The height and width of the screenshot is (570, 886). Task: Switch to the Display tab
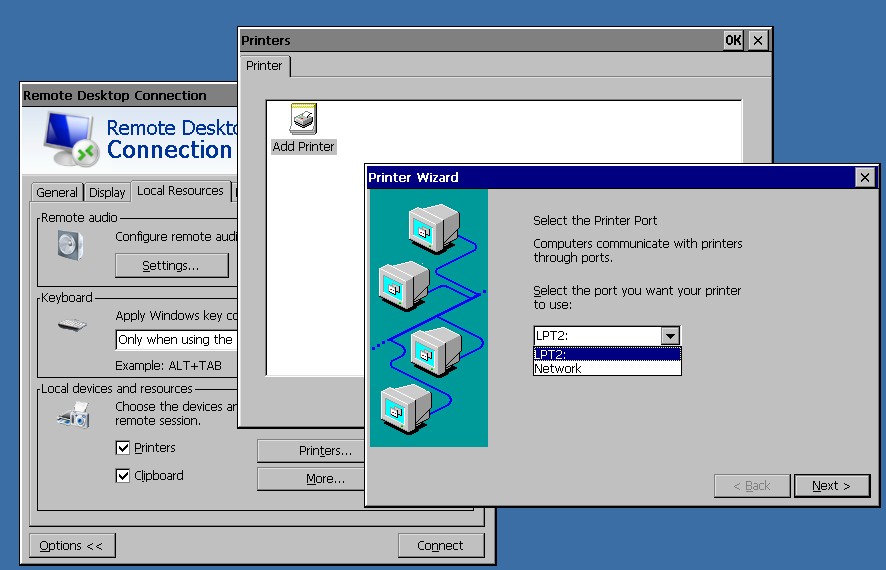coord(107,193)
